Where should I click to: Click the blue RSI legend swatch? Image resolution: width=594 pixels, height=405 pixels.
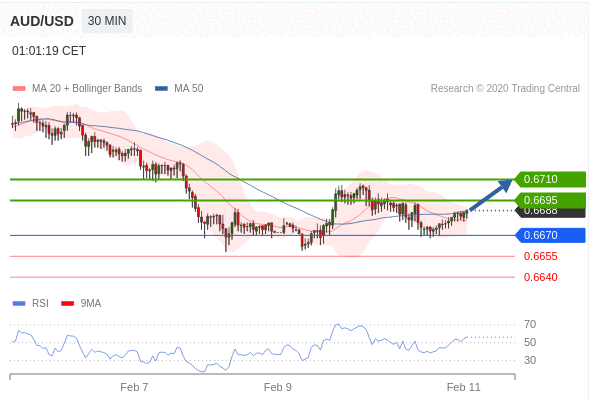[19, 303]
